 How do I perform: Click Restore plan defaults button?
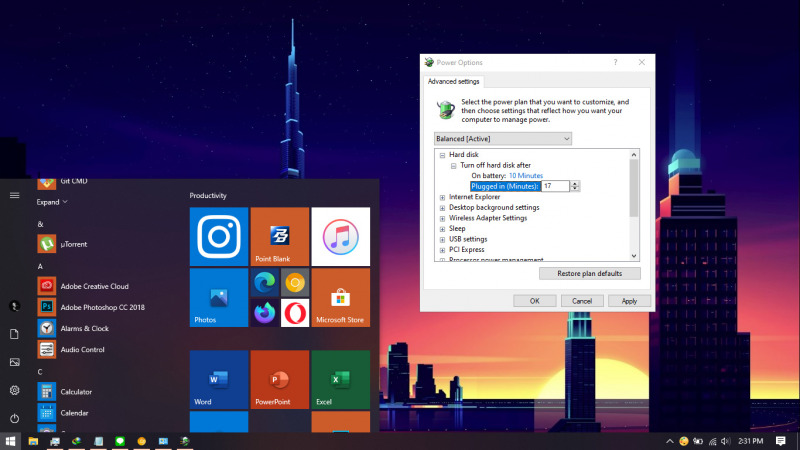[x=589, y=273]
